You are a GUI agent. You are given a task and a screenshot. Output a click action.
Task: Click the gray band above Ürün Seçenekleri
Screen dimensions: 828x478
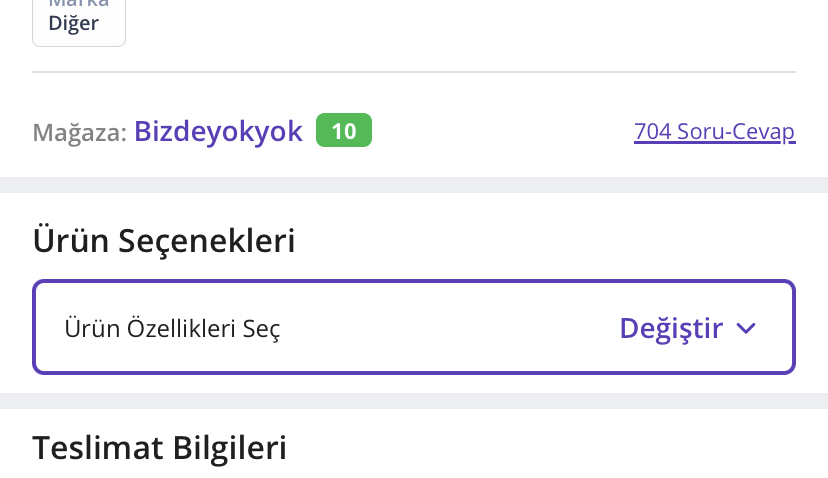tap(414, 185)
